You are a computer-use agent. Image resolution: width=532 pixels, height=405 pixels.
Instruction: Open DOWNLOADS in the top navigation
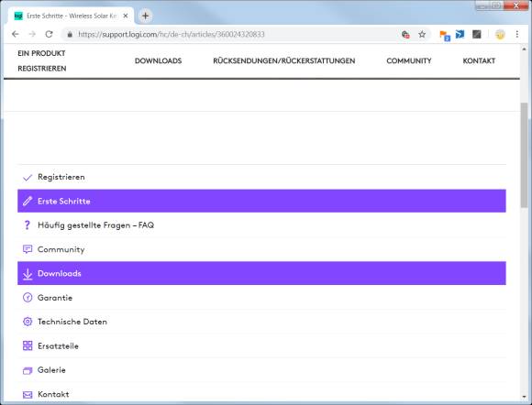click(x=158, y=60)
